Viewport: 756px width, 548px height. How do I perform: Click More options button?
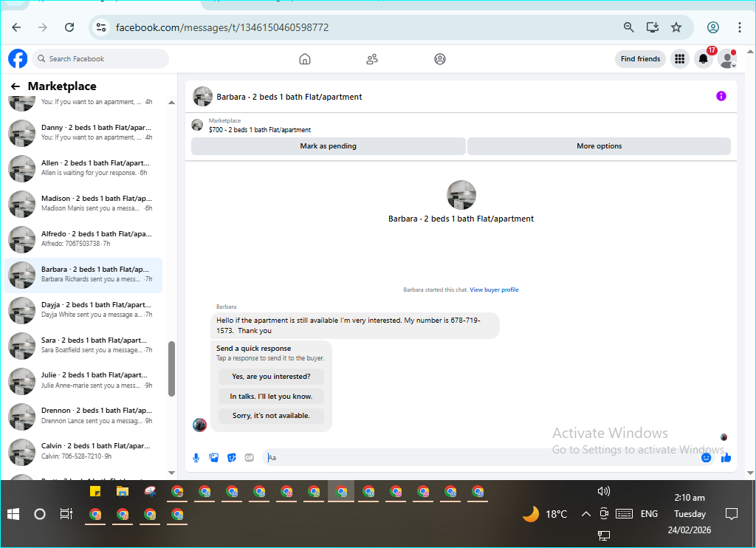pyautogui.click(x=599, y=146)
